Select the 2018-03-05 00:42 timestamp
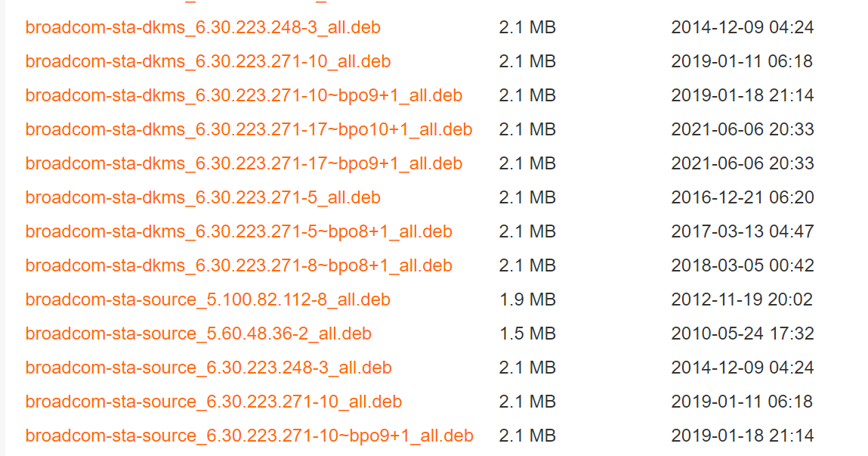 743,266
